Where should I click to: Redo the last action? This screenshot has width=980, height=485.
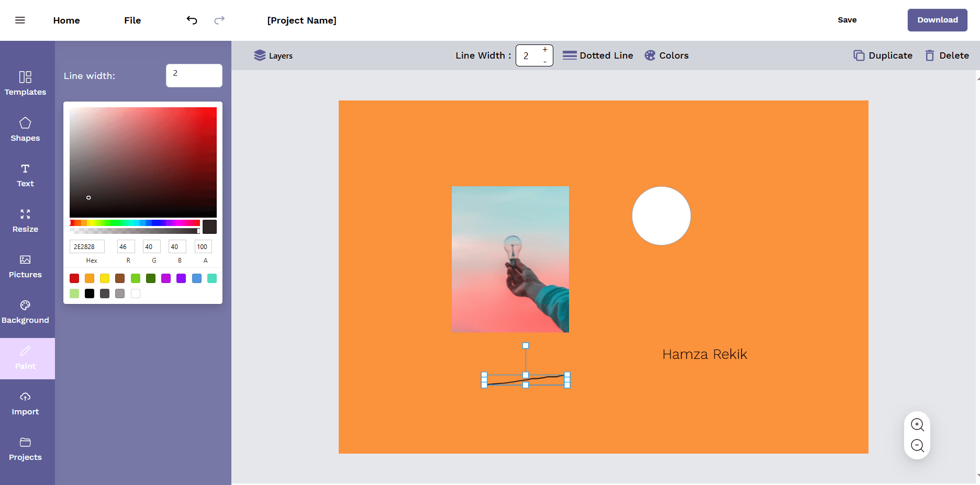pos(219,20)
